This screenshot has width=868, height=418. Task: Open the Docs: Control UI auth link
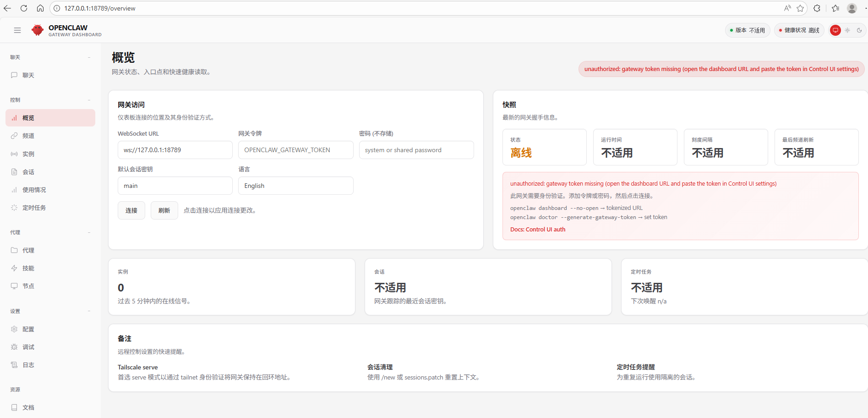[x=538, y=230]
